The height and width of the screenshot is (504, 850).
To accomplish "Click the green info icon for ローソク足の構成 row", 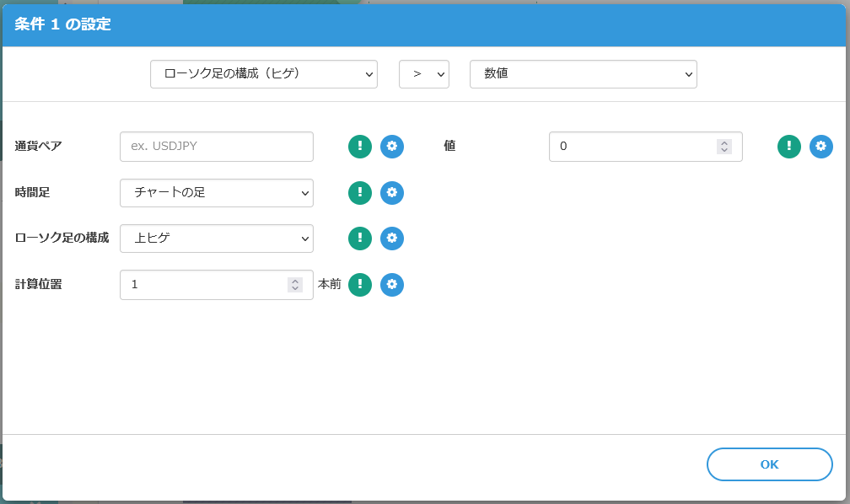I will point(360,239).
